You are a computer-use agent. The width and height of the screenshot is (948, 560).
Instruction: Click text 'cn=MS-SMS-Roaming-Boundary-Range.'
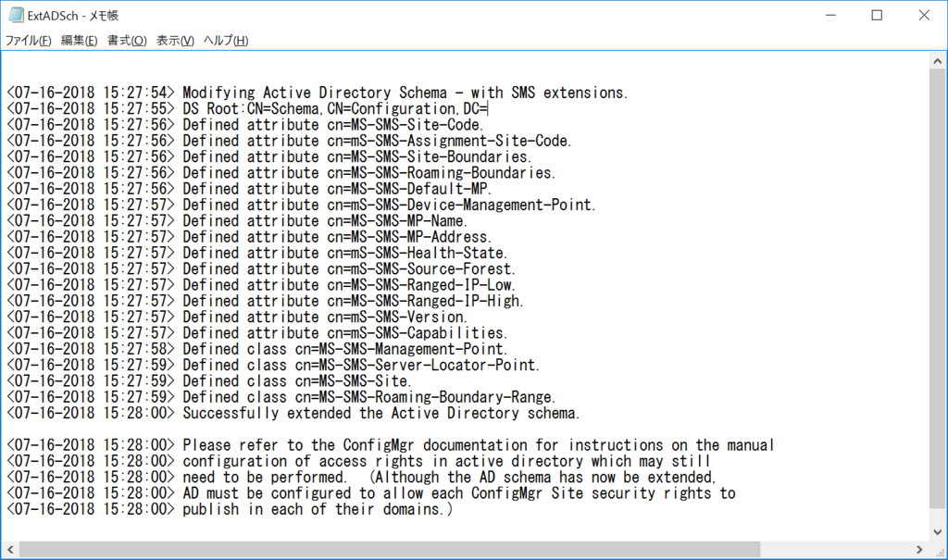coord(426,397)
